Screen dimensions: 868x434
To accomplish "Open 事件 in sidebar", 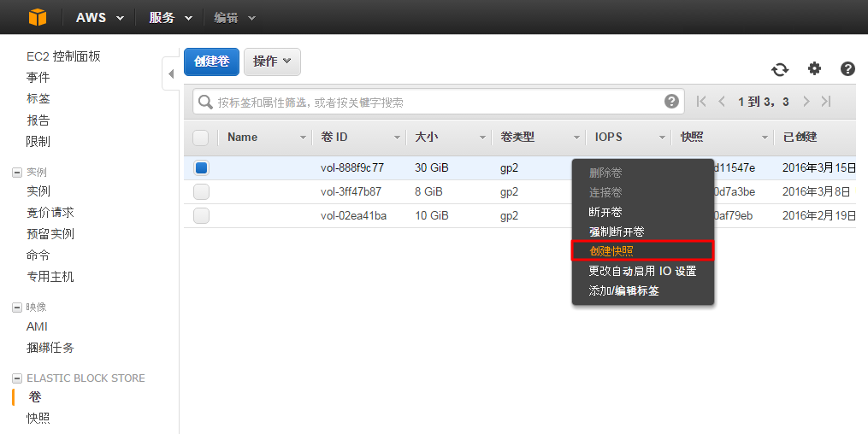I will point(38,78).
